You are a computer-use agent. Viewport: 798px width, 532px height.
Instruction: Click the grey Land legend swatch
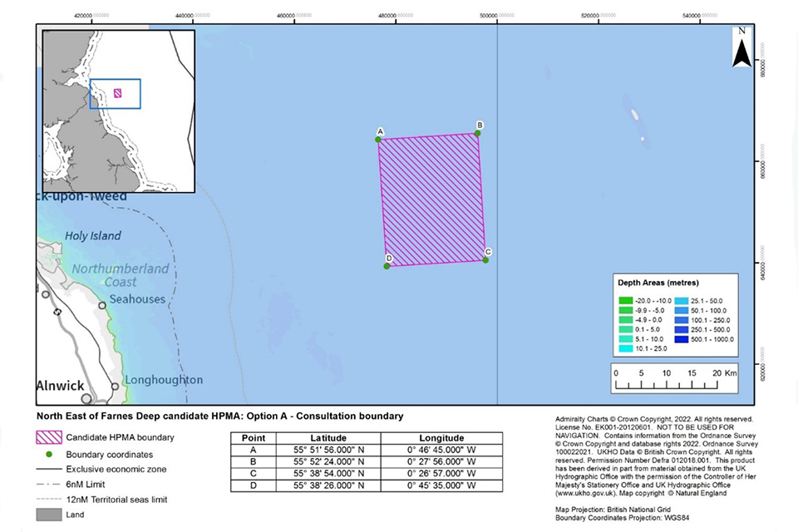pyautogui.click(x=49, y=515)
